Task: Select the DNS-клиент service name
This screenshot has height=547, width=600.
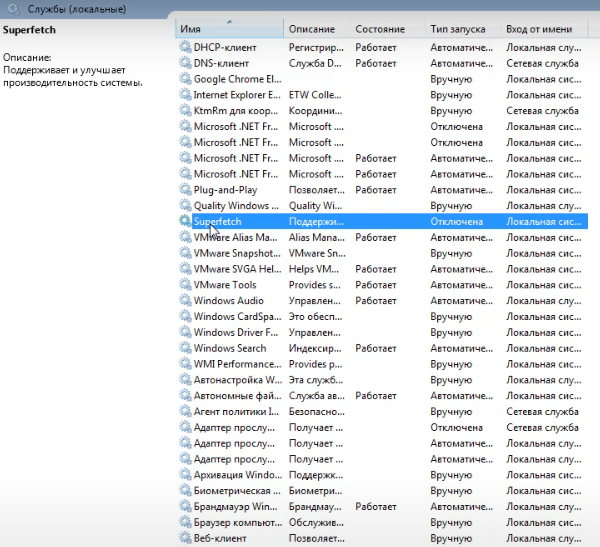Action: [x=221, y=63]
